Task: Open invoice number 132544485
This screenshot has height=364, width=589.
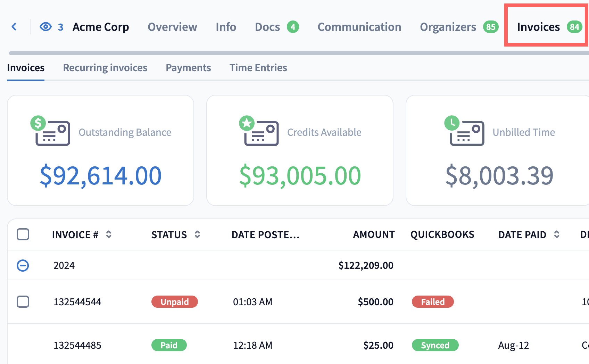Action: [x=77, y=345]
